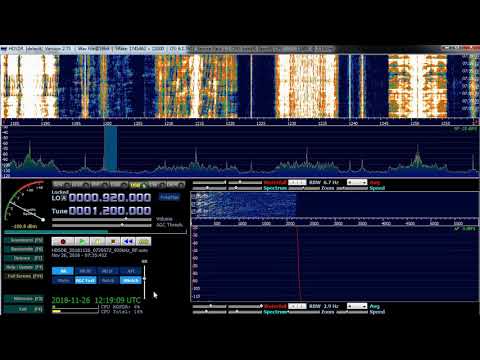480x360 pixels.
Task: Click the upper Spectrum label
Action: click(x=275, y=188)
